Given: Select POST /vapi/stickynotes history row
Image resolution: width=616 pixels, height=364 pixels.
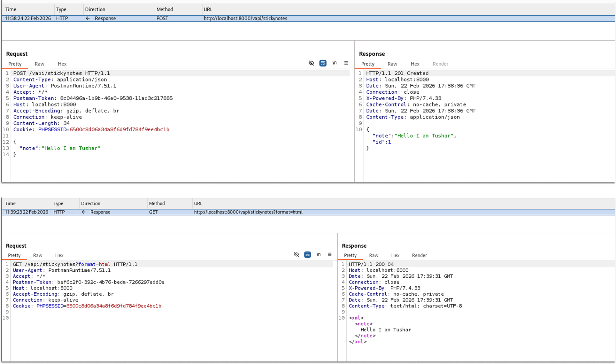Looking at the screenshot, I should click(245, 18).
